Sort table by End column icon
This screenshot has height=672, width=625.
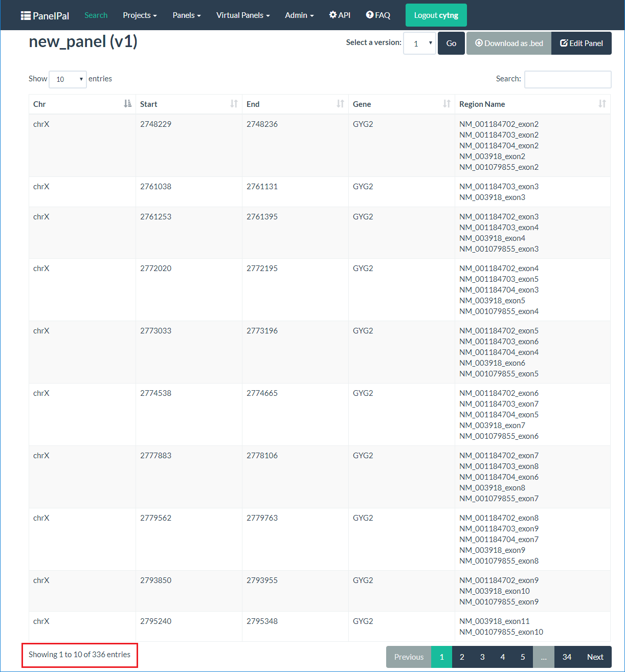pyautogui.click(x=340, y=104)
